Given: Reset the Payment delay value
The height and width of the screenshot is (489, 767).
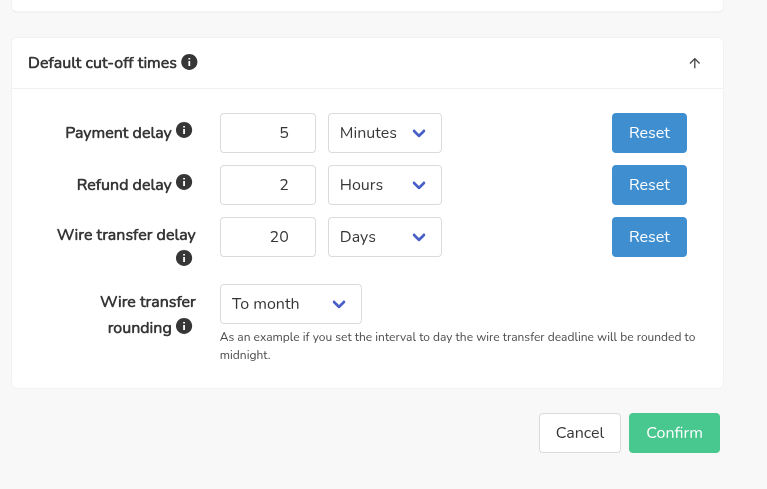Looking at the screenshot, I should point(649,133).
